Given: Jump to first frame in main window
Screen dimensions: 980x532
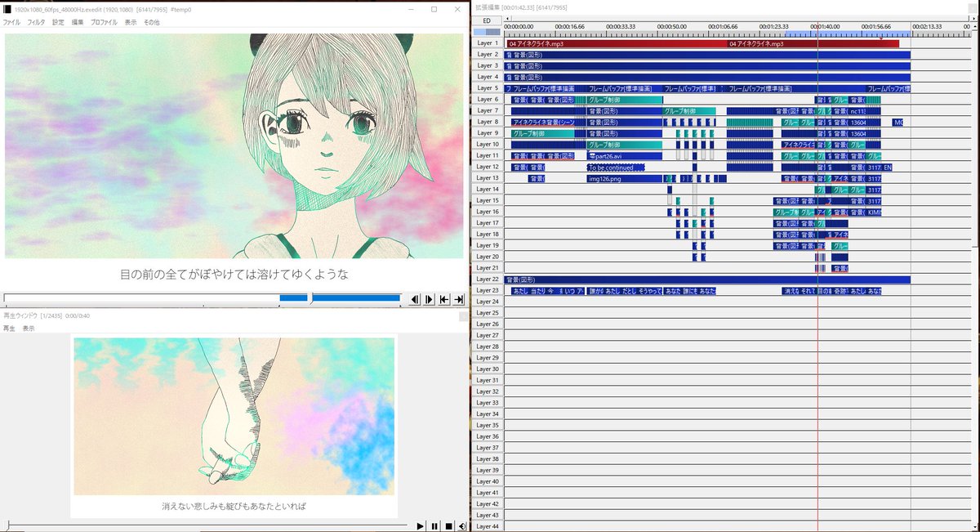Looking at the screenshot, I should click(444, 299).
